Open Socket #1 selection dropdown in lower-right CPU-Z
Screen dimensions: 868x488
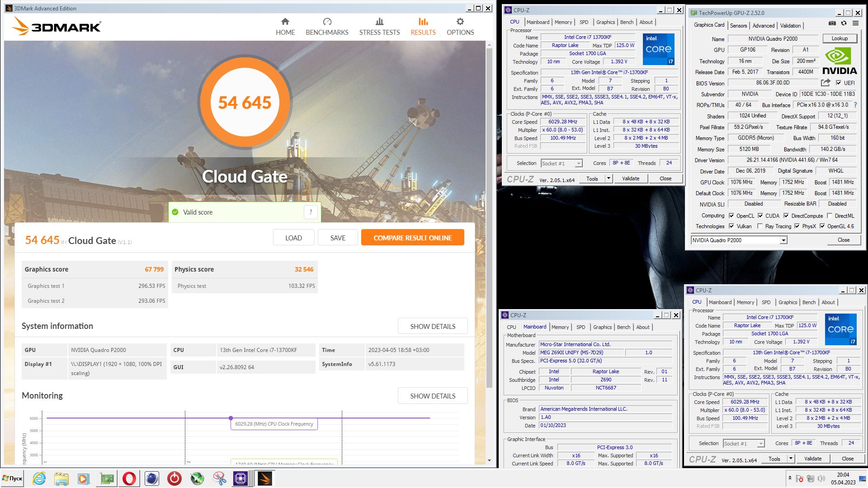click(744, 443)
